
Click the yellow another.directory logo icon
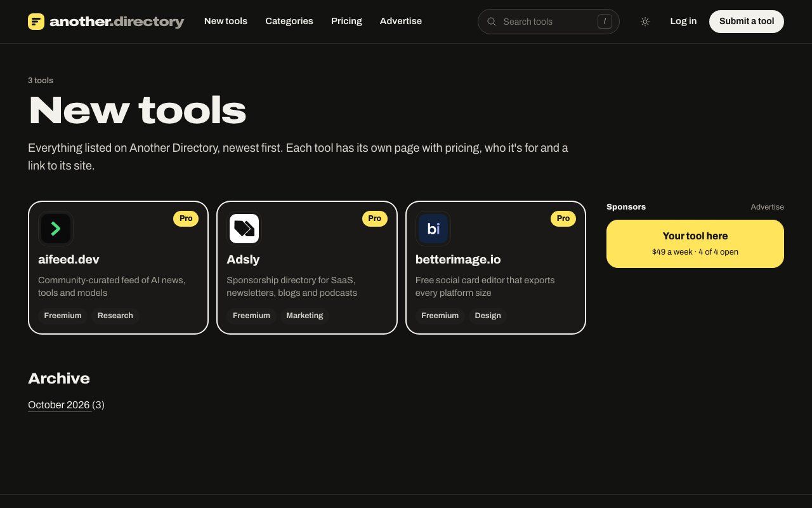click(36, 22)
